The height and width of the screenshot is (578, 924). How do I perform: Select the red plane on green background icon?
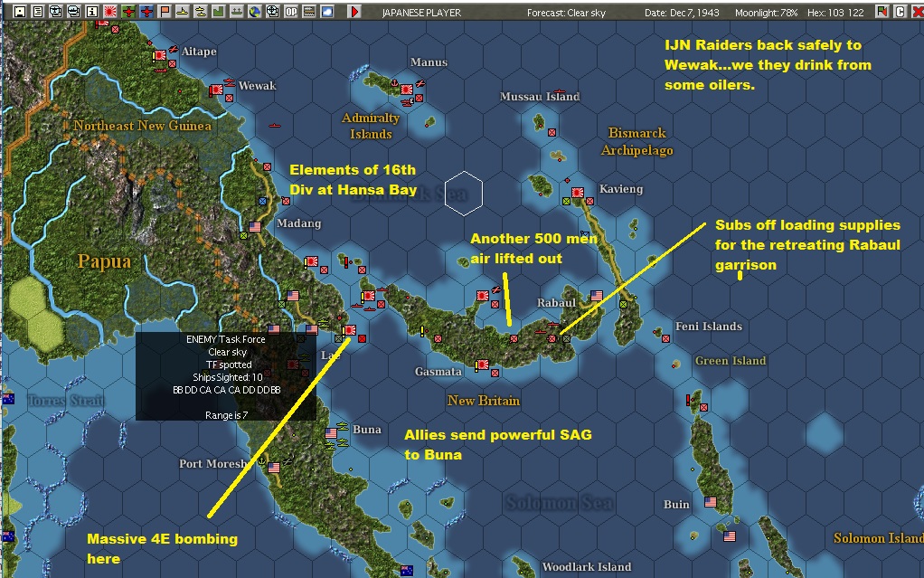[127, 11]
